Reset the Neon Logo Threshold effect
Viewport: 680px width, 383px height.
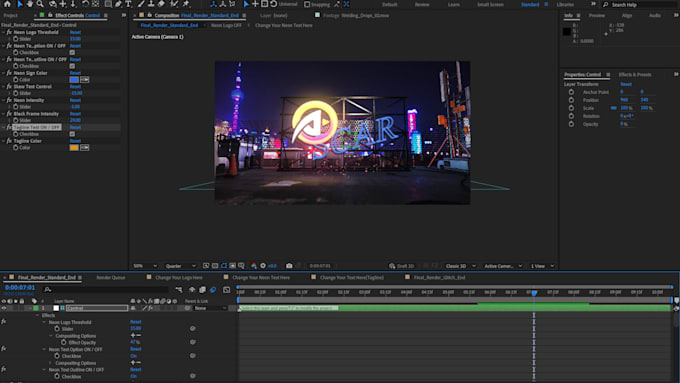[x=75, y=32]
